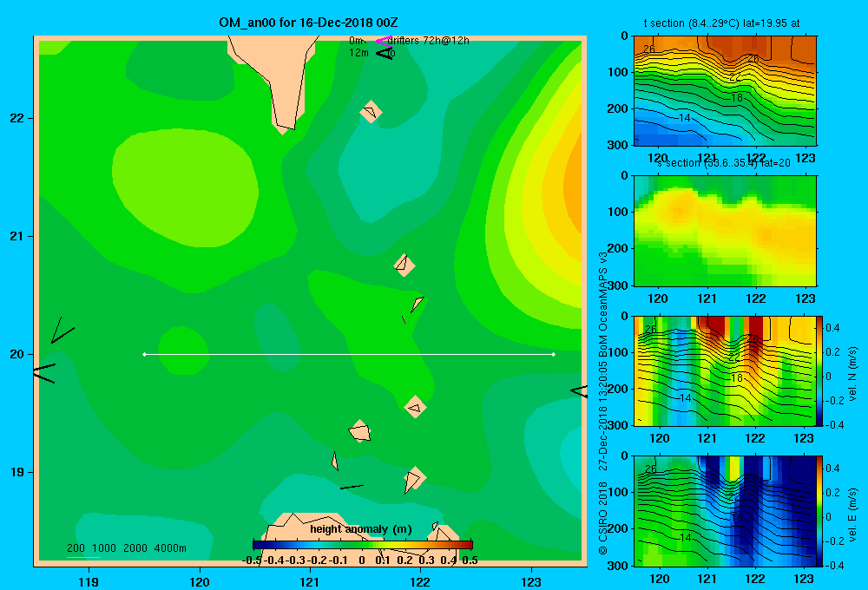Click longitude label 122 on main map axis
The height and width of the screenshot is (590, 868).
(420, 581)
